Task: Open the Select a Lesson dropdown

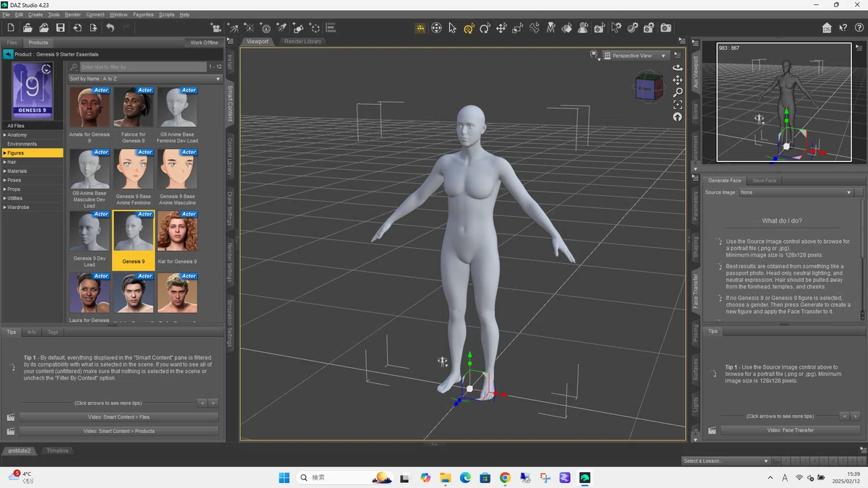Action: coord(726,461)
